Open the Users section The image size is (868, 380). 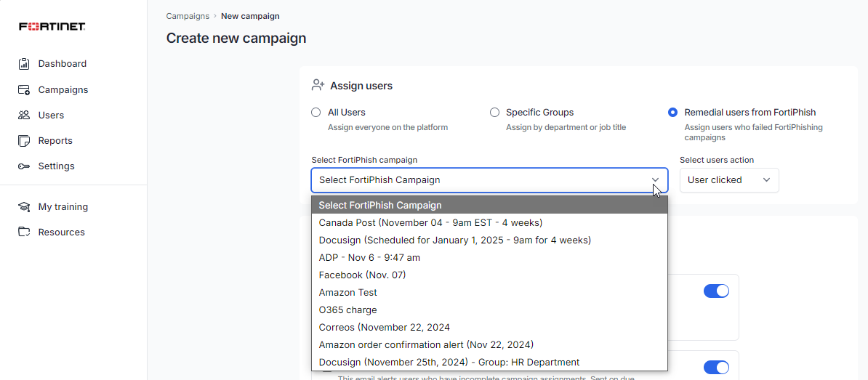coord(51,115)
